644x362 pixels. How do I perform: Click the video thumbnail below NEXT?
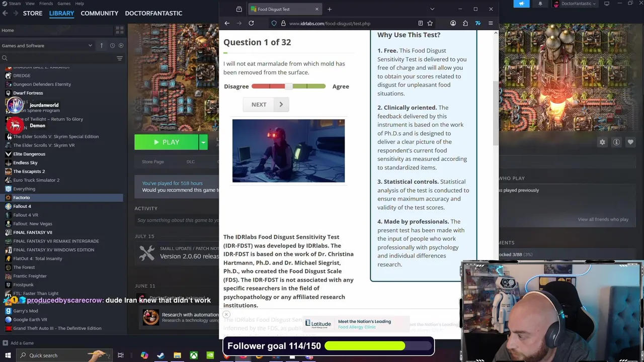point(288,151)
